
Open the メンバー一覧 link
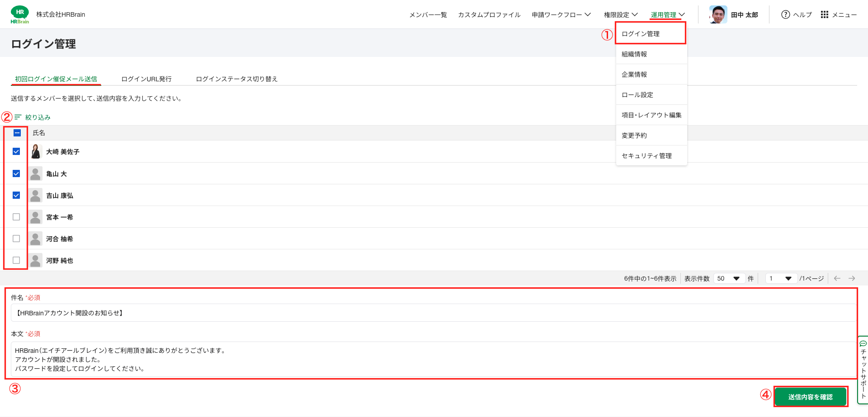(x=428, y=14)
